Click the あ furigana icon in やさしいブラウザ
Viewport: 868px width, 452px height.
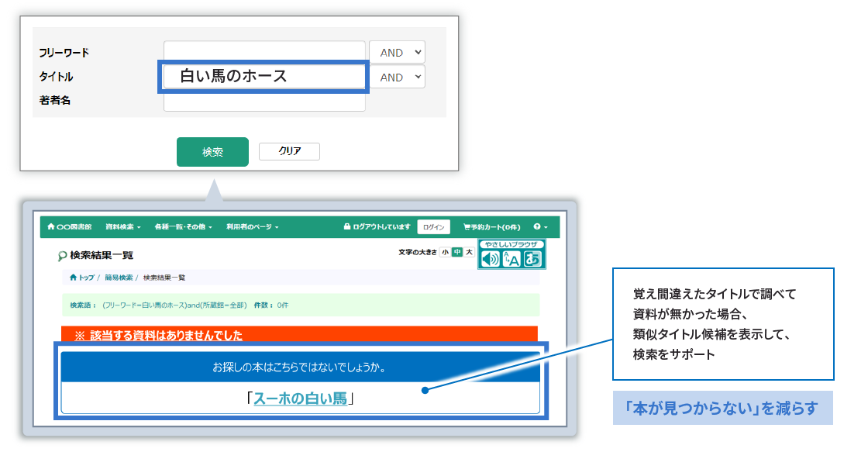coord(533,258)
